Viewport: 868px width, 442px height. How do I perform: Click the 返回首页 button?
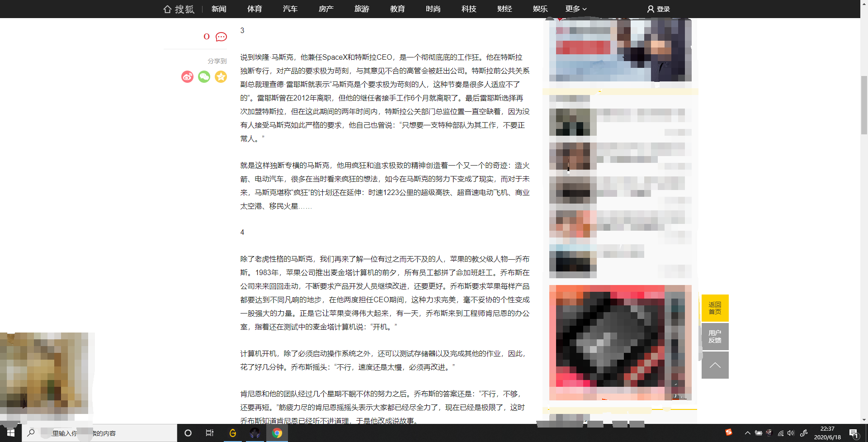[x=715, y=308]
